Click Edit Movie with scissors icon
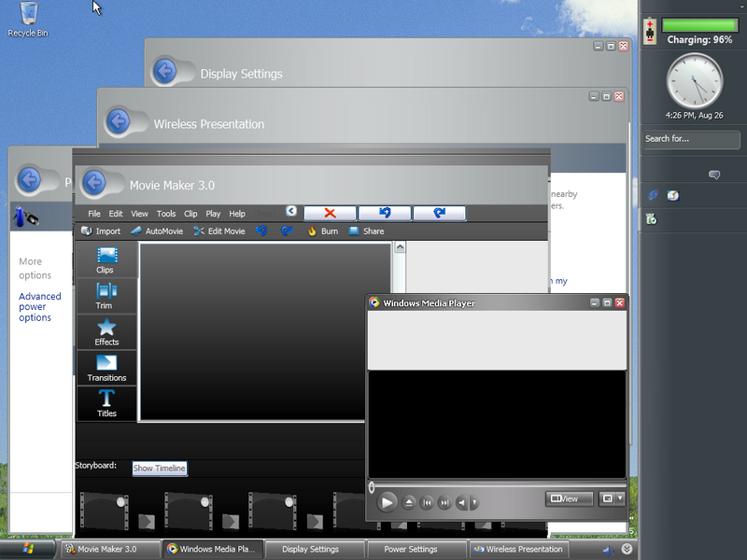 coord(219,231)
